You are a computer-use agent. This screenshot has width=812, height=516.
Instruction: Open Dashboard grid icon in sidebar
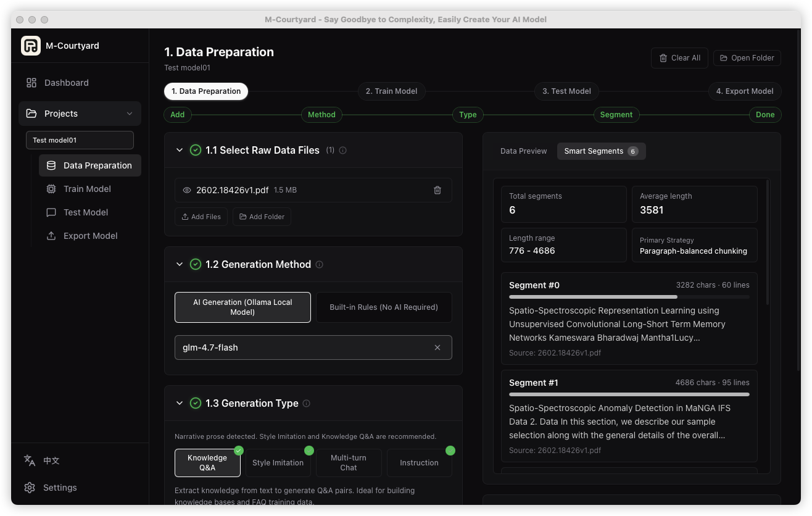(x=31, y=83)
